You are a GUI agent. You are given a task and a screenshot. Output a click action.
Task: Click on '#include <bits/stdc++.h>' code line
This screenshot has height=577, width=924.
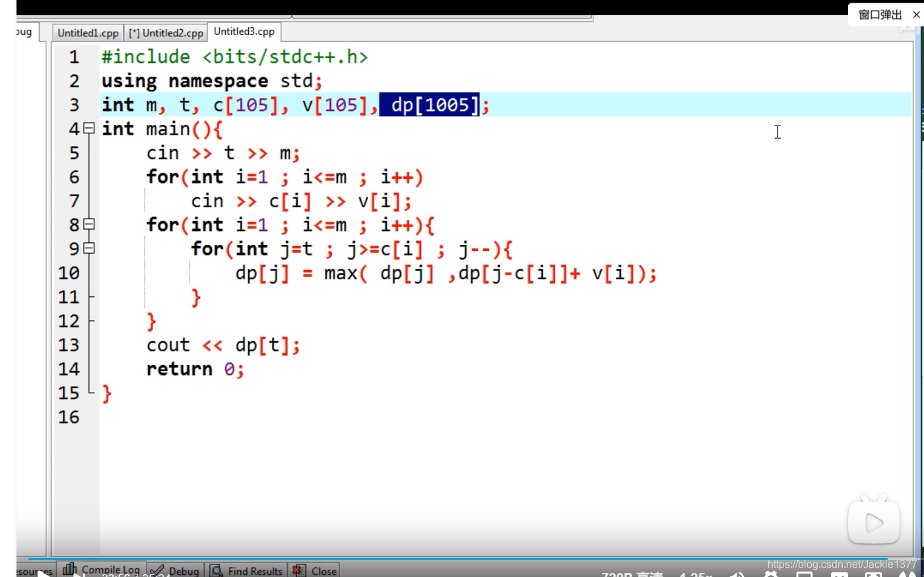(x=234, y=57)
